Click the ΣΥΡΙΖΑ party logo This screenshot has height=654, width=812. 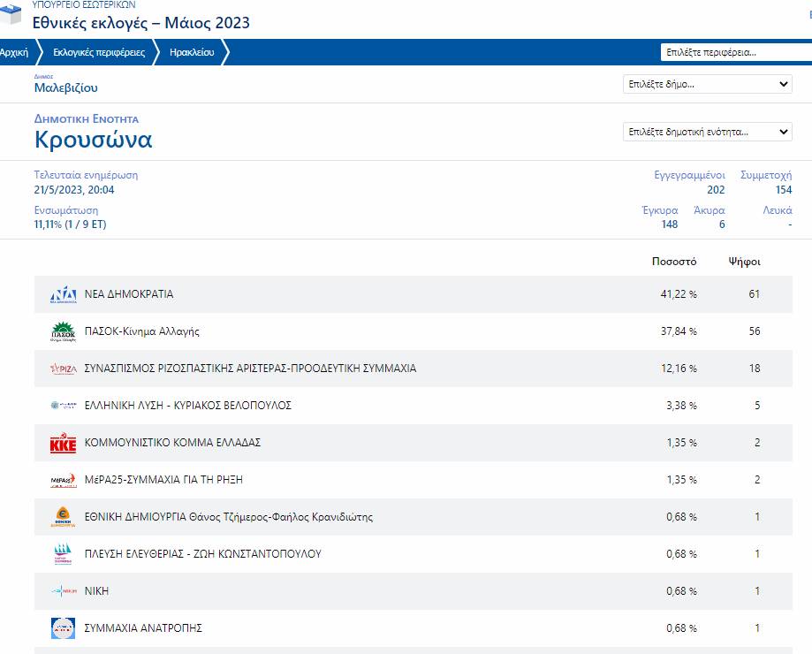pyautogui.click(x=64, y=369)
